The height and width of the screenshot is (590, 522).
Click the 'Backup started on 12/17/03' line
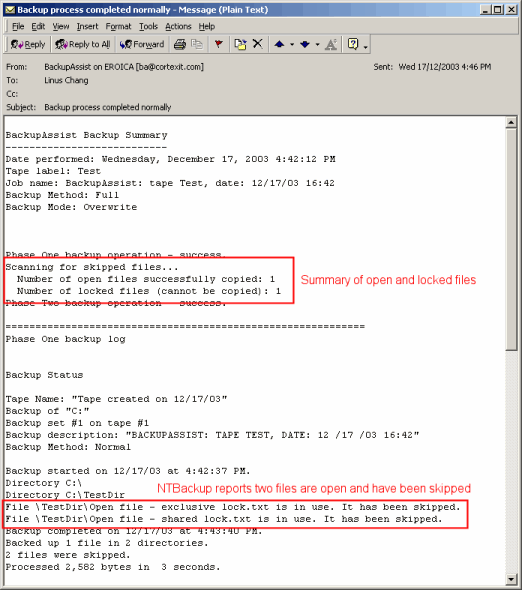pyautogui.click(x=128, y=471)
